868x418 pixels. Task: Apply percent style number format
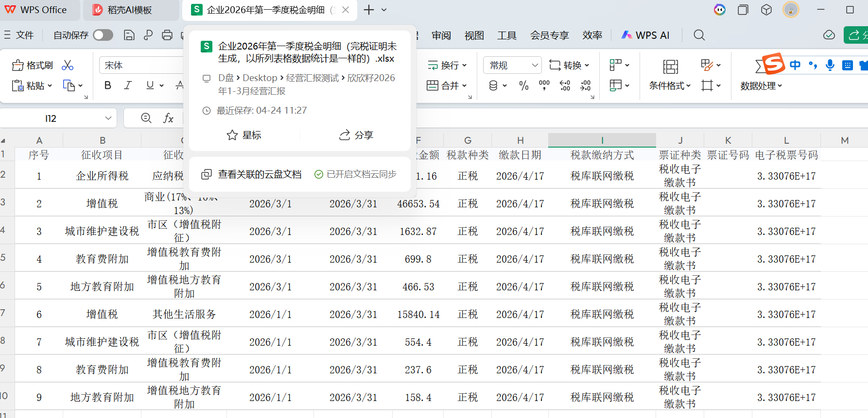[524, 86]
